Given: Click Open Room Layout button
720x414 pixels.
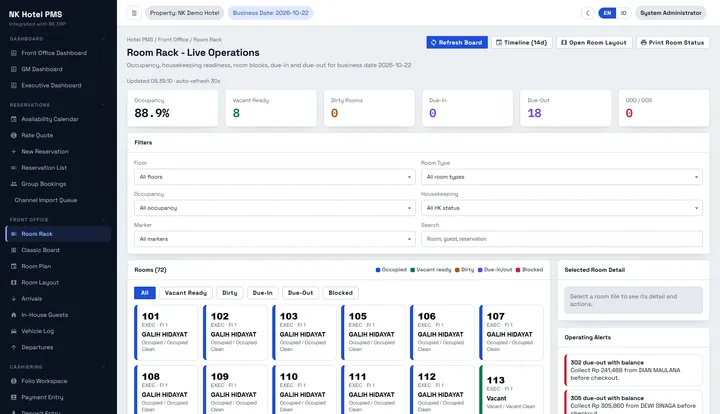Looking at the screenshot, I should coord(594,43).
